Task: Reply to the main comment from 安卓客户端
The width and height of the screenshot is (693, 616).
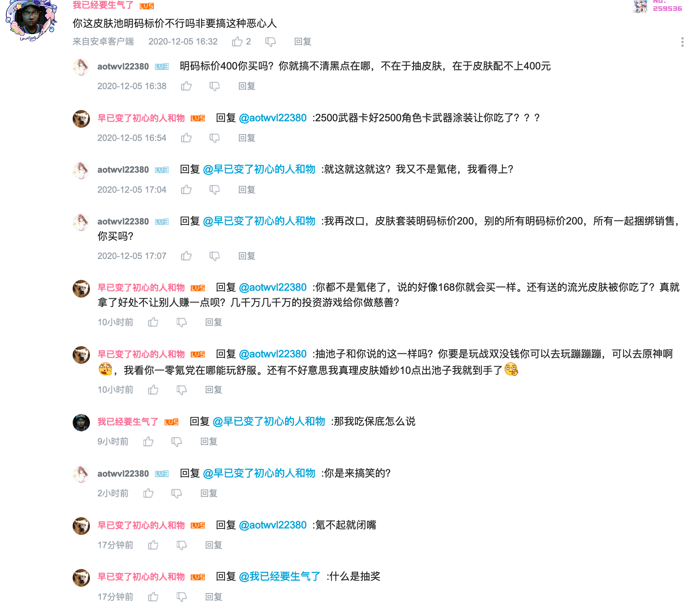Action: [x=303, y=41]
